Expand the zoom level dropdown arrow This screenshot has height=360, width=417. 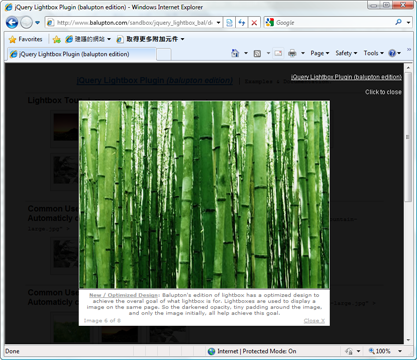[400, 351]
